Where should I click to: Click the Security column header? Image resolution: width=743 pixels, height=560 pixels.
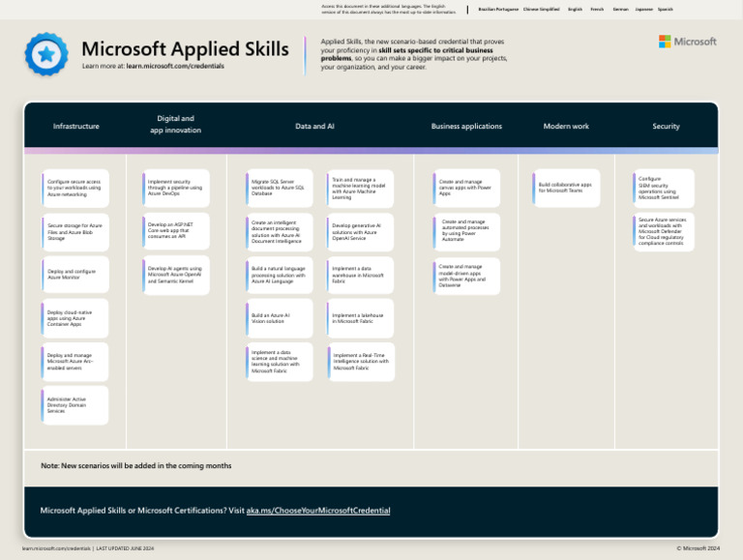point(666,126)
